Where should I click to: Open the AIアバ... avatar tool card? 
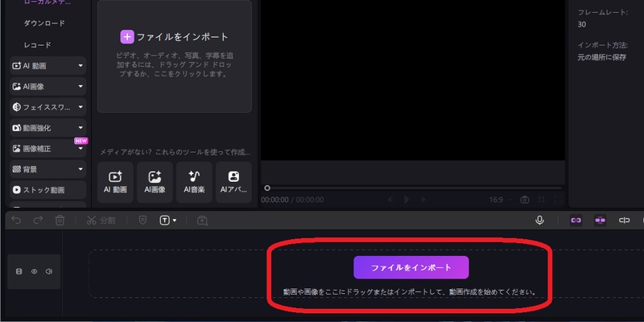tap(233, 182)
